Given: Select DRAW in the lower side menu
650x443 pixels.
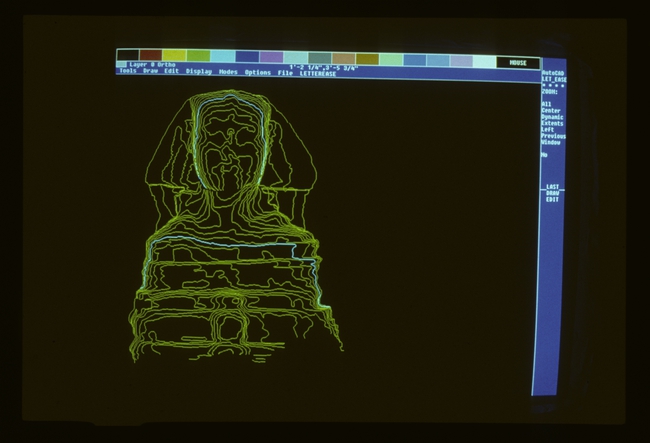Looking at the screenshot, I should (x=552, y=193).
